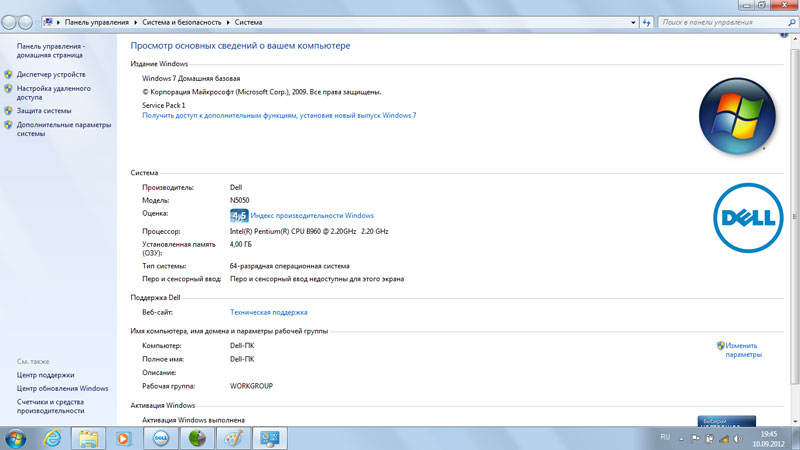This screenshot has width=800, height=450.
Task: Click the Dell logo image
Action: (x=748, y=218)
